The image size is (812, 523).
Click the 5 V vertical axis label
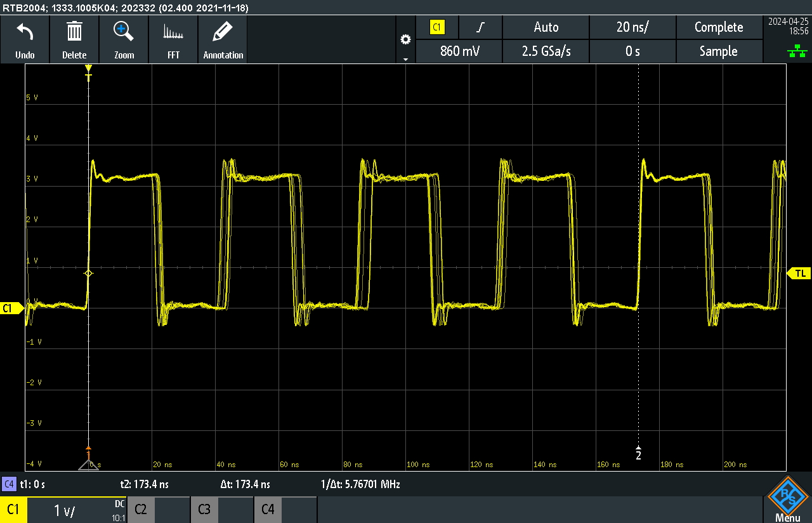pyautogui.click(x=32, y=98)
